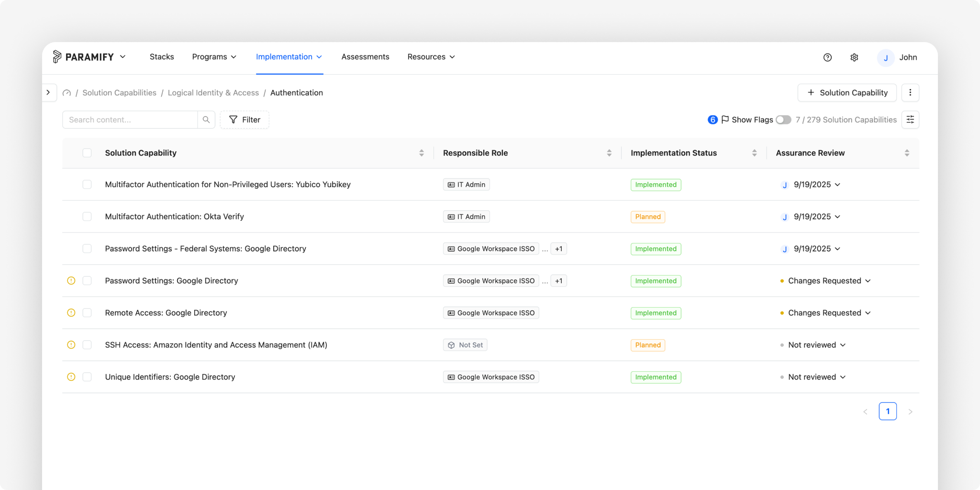Click the Planned status on SSH Access row
Viewport: 980px width, 490px height.
[648, 345]
